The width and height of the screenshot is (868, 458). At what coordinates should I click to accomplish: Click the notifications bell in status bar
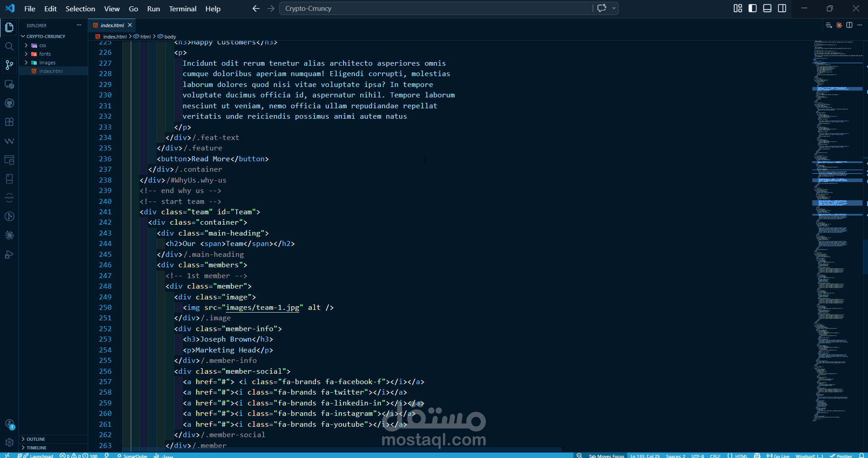862,455
